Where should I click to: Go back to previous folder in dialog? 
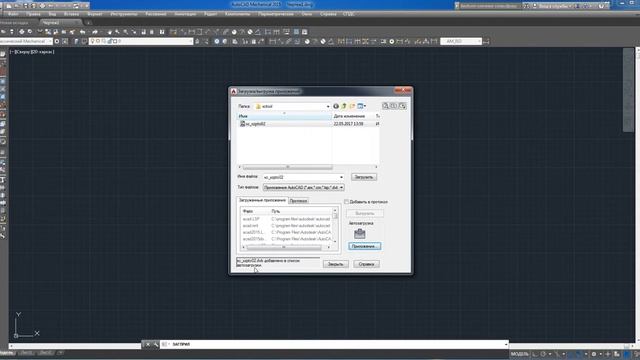pyautogui.click(x=336, y=106)
